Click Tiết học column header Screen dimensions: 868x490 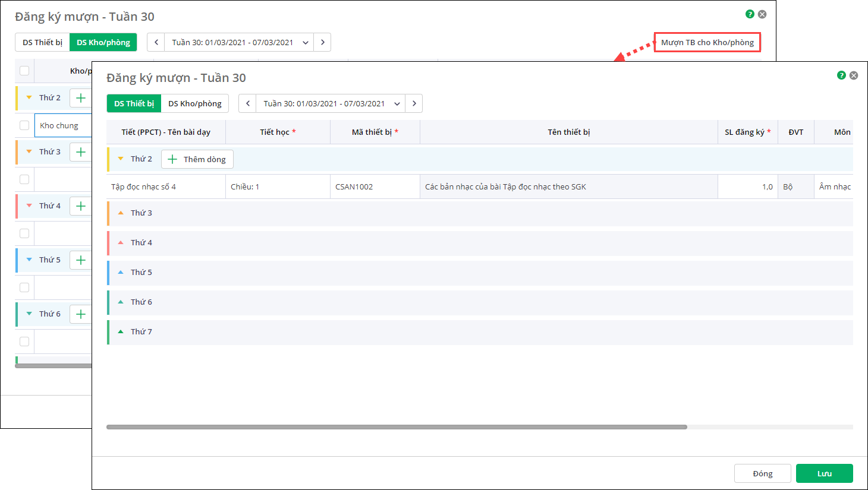[278, 132]
